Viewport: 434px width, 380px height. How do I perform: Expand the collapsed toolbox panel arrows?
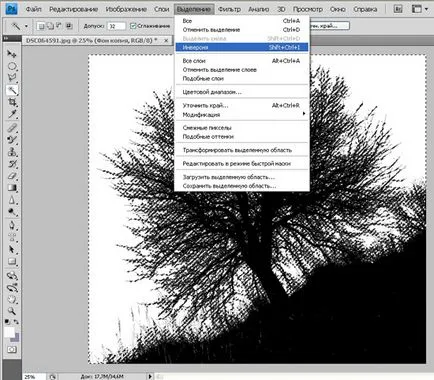pos(5,39)
